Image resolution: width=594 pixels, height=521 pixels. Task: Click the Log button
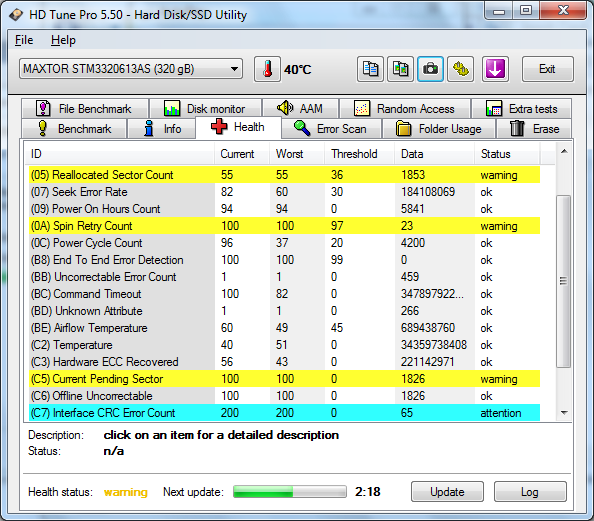pos(530,491)
